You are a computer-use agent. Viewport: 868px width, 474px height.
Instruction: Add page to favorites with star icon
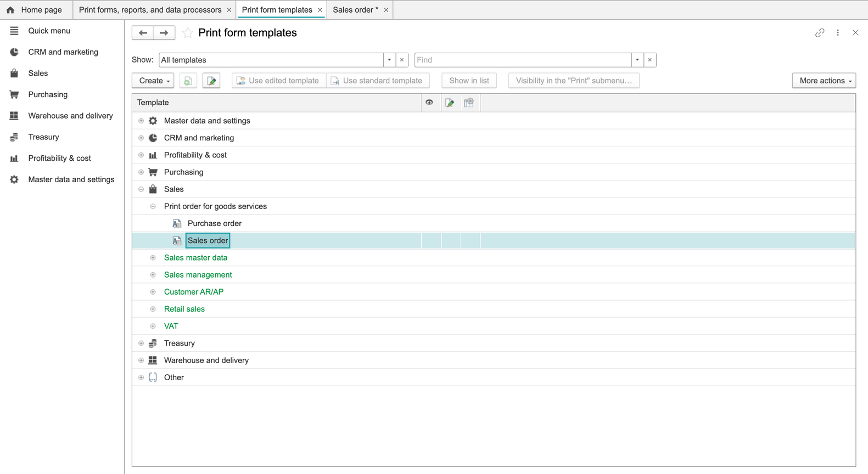(188, 33)
